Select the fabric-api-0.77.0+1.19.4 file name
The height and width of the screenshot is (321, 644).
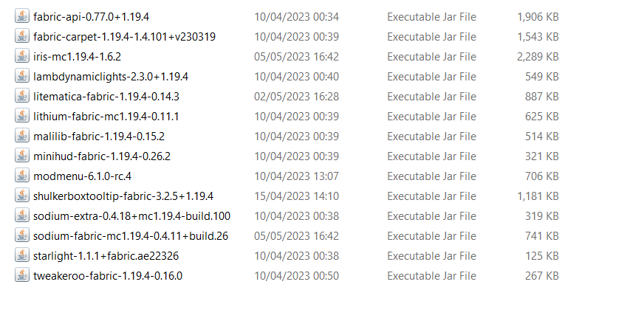click(91, 17)
